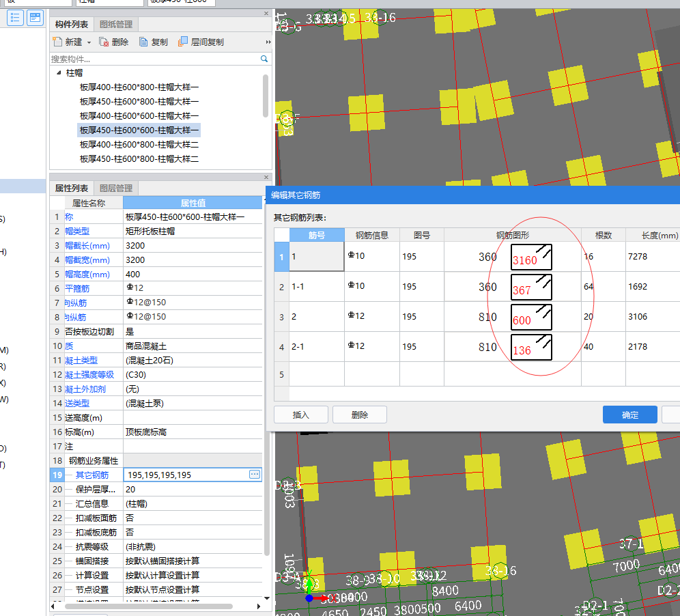Click the 搜索构件 search field
This screenshot has height=616, width=680.
154,59
